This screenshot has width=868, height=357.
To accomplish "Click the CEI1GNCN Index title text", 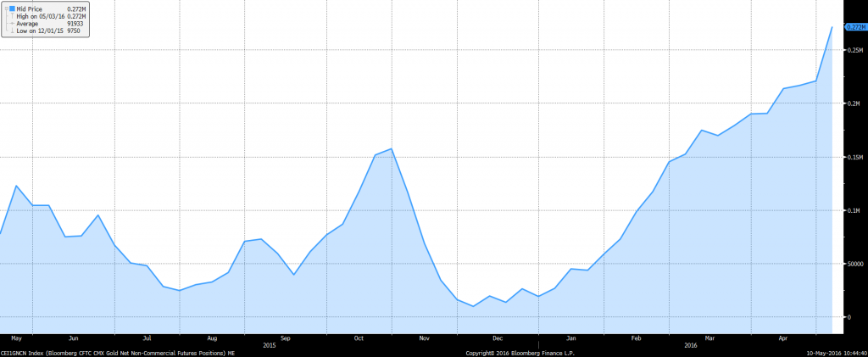I will 118,353.
